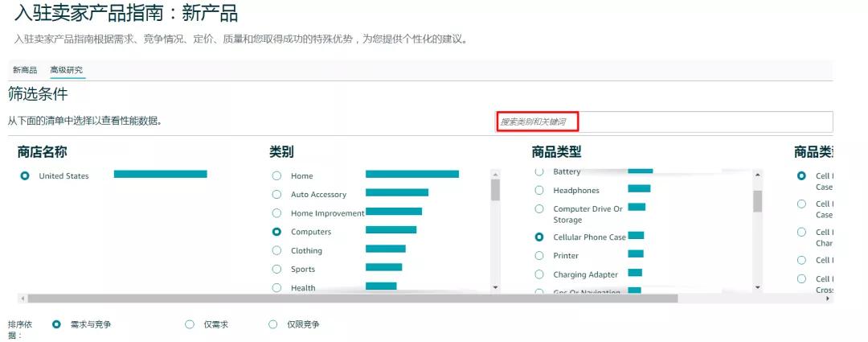Select the Auto Accessory category

point(276,194)
